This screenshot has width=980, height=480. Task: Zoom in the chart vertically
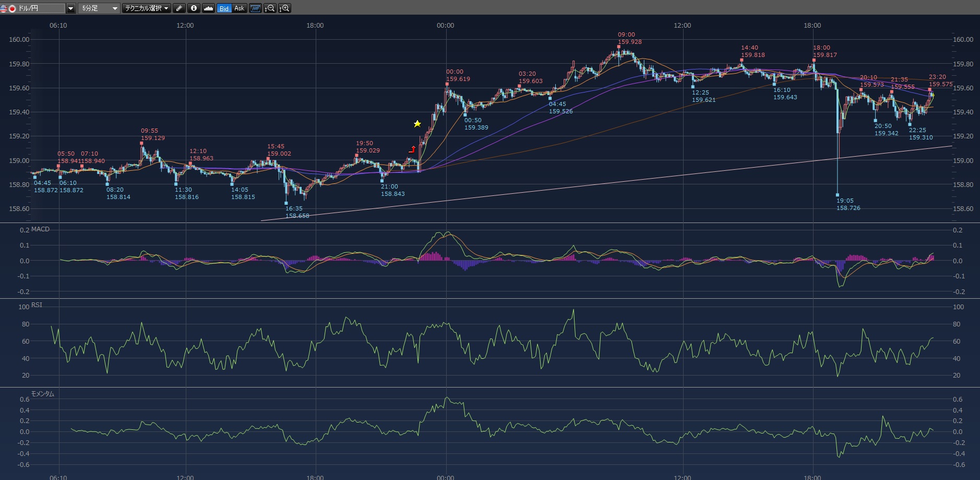[284, 8]
